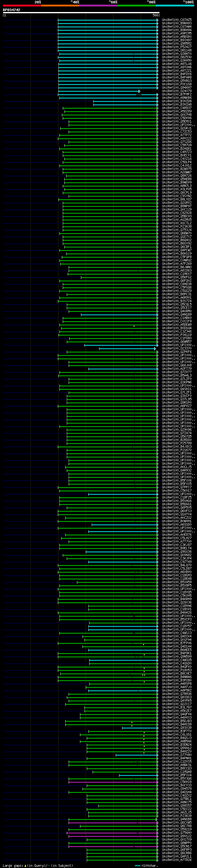This screenshot has height=868, width=197.
Task: Select the UniRef100_C9SYN2 label
Action: [176, 196]
